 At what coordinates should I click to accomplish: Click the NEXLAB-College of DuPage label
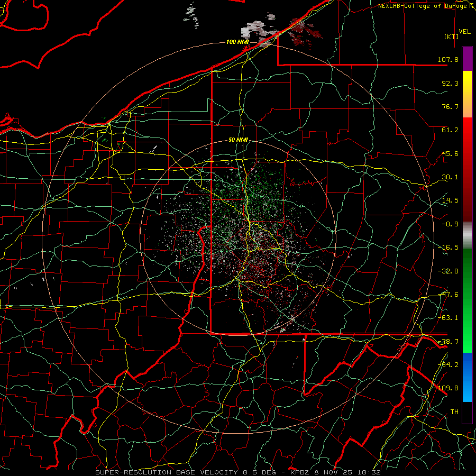pos(425,6)
